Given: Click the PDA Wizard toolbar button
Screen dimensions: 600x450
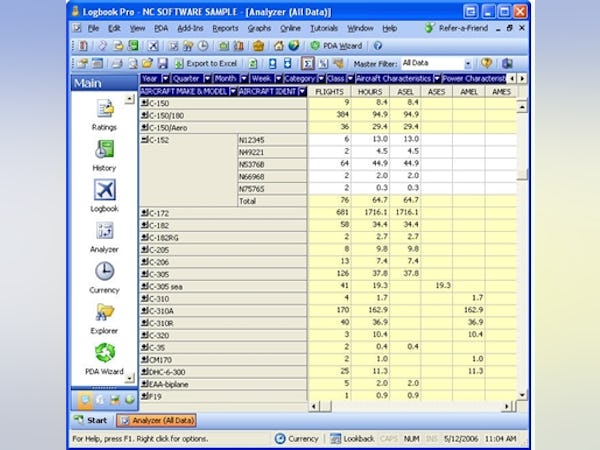Looking at the screenshot, I should pyautogui.click(x=336, y=46).
